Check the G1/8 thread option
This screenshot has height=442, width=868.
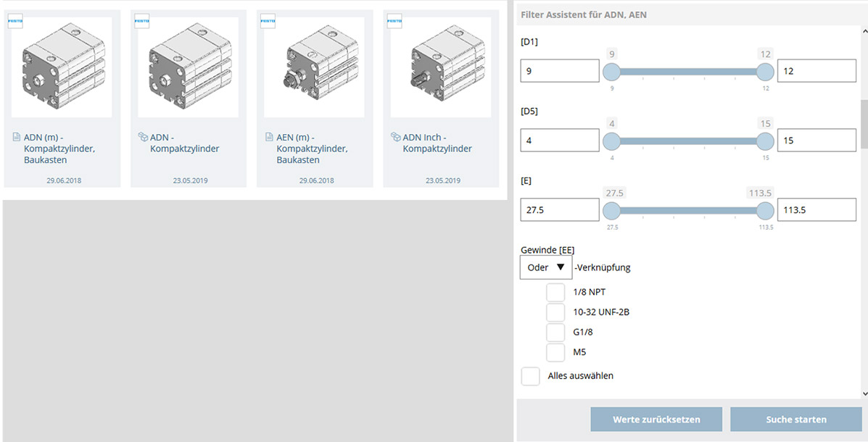point(555,332)
